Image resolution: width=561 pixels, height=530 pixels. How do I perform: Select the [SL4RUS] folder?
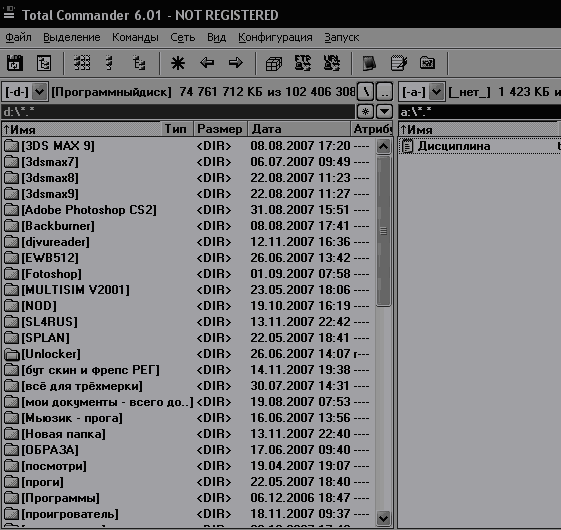(188, 322)
